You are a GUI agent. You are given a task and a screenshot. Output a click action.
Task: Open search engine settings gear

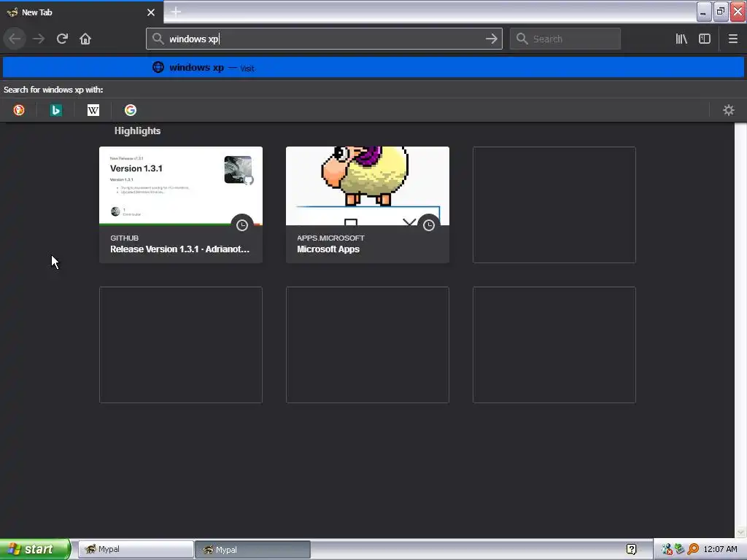click(x=729, y=110)
